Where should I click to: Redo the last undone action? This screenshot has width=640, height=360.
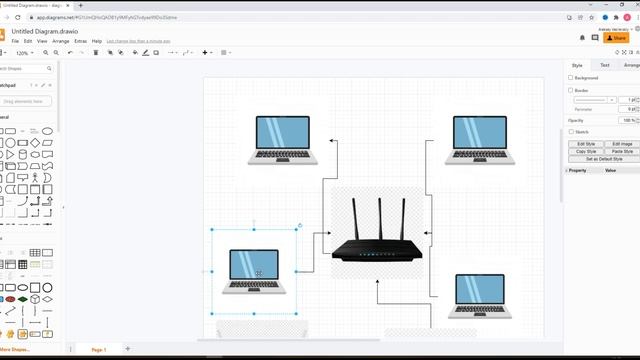(81, 53)
